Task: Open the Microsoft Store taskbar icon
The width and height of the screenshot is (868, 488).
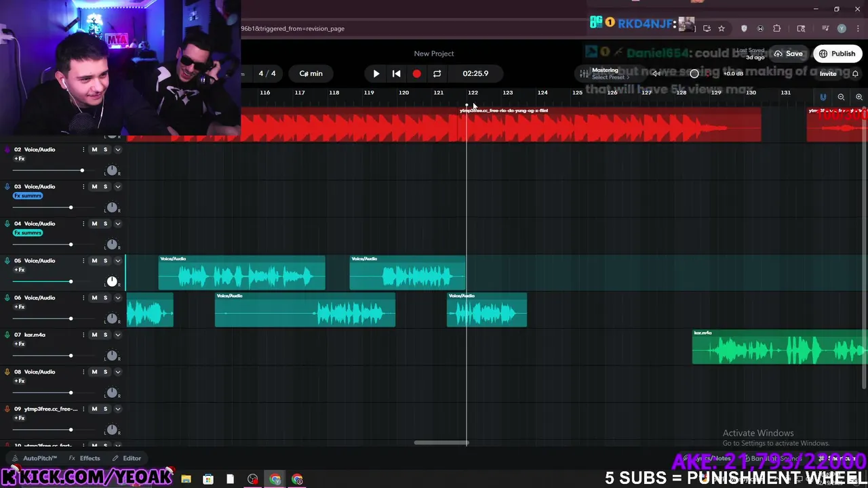Action: tap(208, 479)
